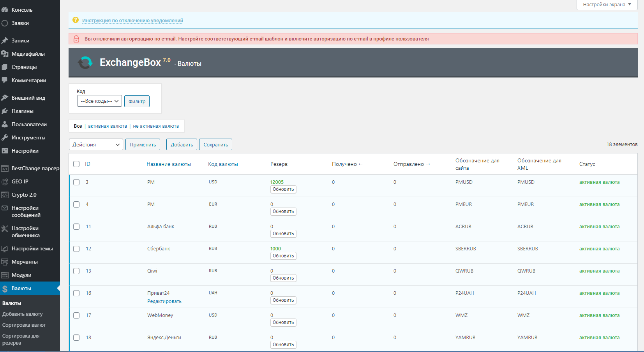The image size is (644, 352).
Task: Sort table by "Название валюты" column
Action: pyautogui.click(x=169, y=164)
